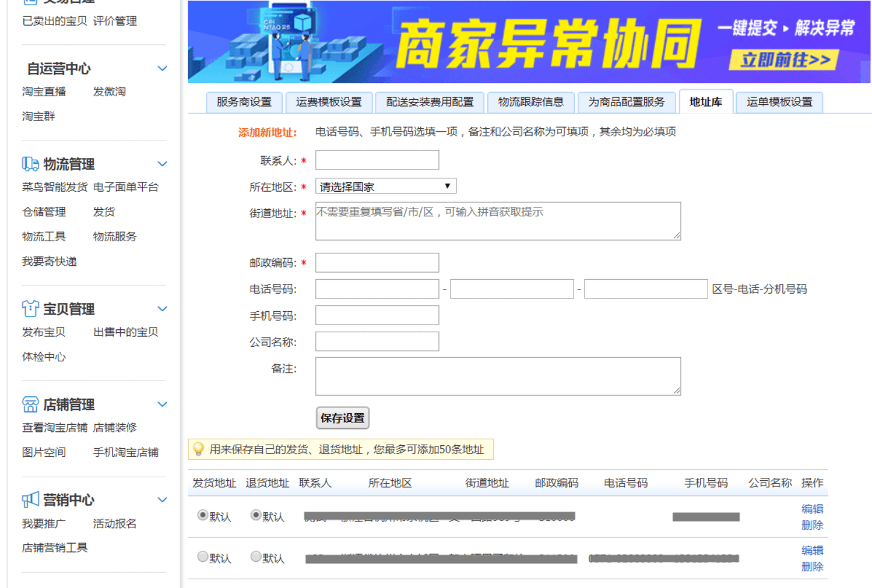Click the 物流管理 truck icon
The width and height of the screenshot is (872, 588).
pyautogui.click(x=30, y=164)
